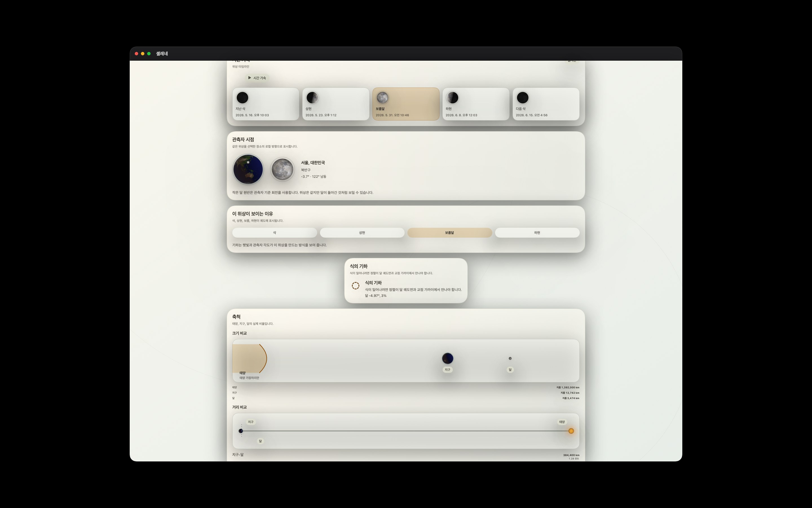
Task: Click the Earth globe in 관측자 시점
Action: coord(248,169)
